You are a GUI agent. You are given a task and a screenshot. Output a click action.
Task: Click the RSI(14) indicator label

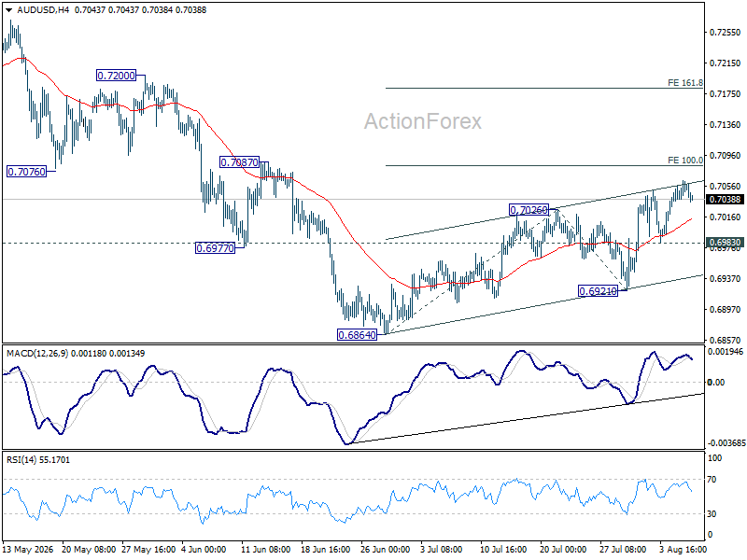pyautogui.click(x=22, y=459)
